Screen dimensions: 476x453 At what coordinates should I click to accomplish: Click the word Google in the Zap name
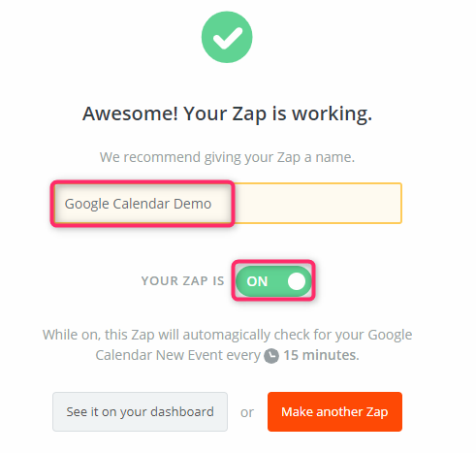click(86, 205)
